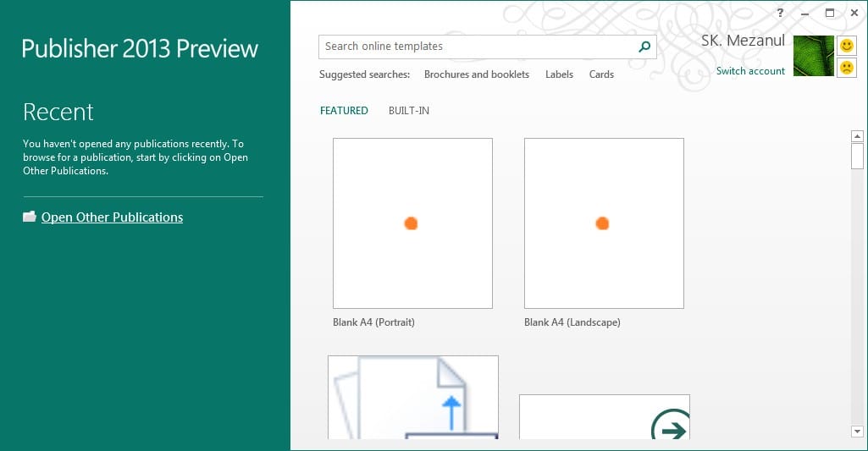Maximize the Publisher window
The height and width of the screenshot is (451, 868).
coord(830,13)
